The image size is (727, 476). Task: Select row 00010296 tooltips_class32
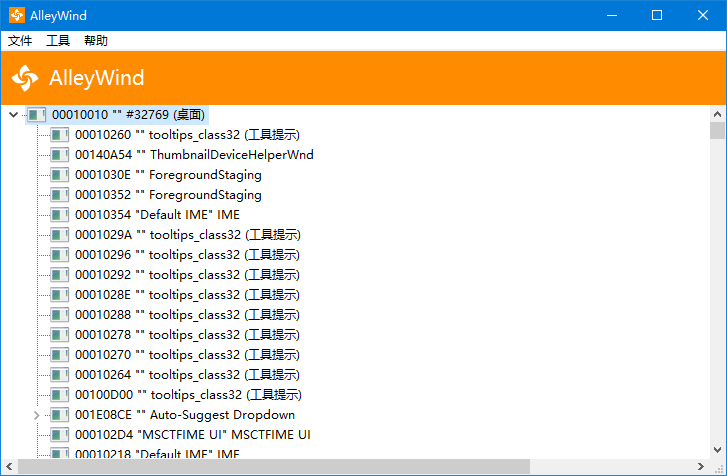pos(187,254)
